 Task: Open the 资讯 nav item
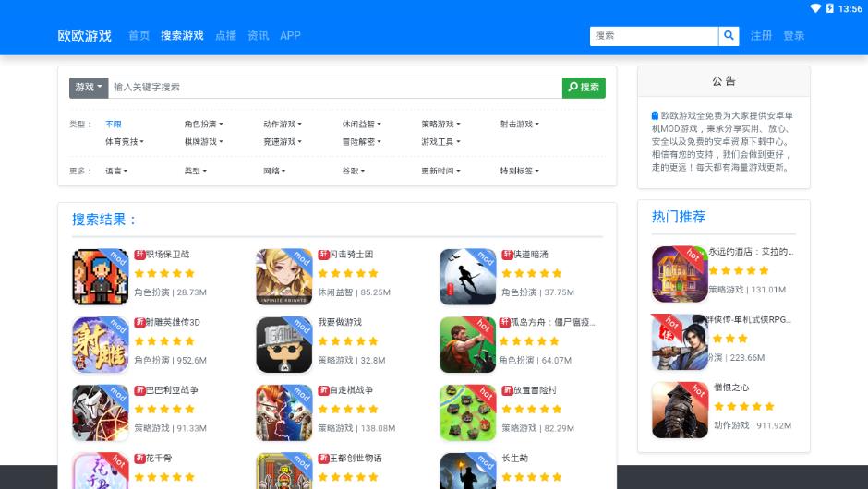[x=259, y=36]
